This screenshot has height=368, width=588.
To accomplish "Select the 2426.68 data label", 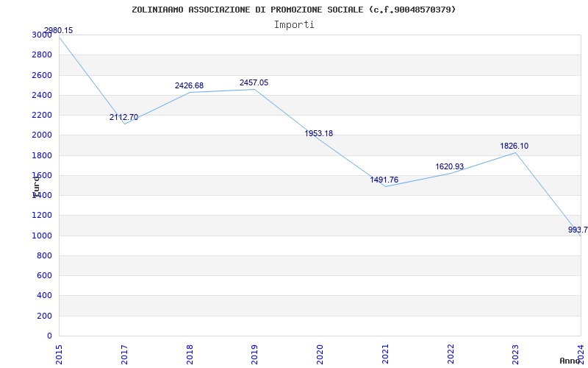I will pos(189,85).
